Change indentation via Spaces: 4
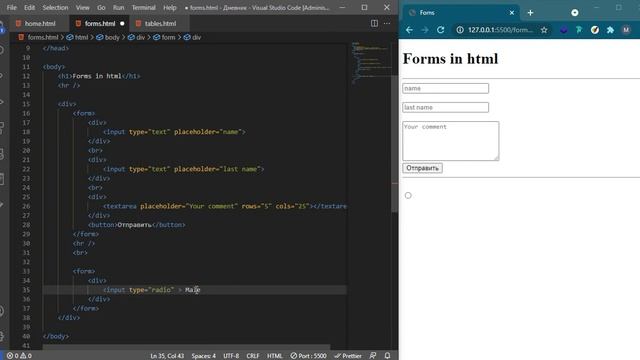Screen dimensions: 640x360 (x=203, y=356)
